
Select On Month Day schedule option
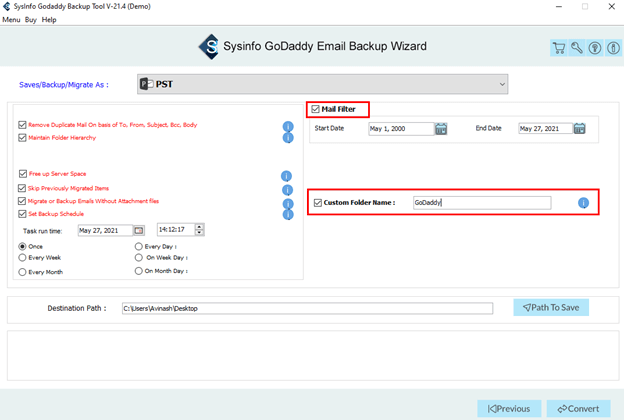tap(138, 271)
